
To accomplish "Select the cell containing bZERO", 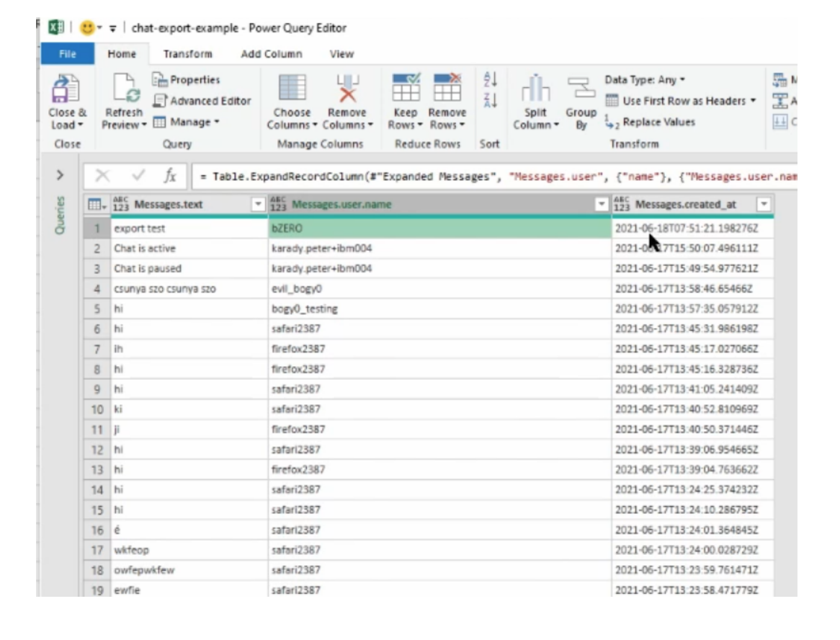I will 439,228.
